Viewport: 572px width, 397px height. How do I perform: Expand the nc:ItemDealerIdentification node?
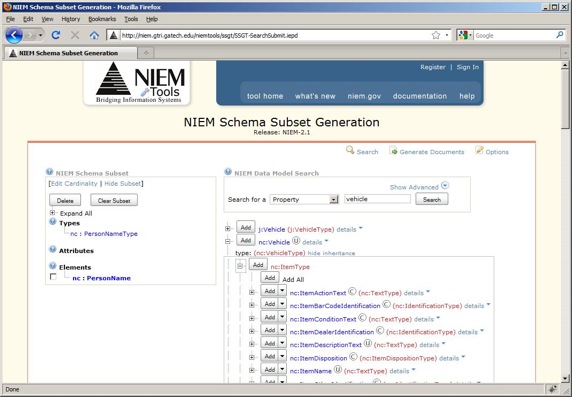pyautogui.click(x=252, y=331)
